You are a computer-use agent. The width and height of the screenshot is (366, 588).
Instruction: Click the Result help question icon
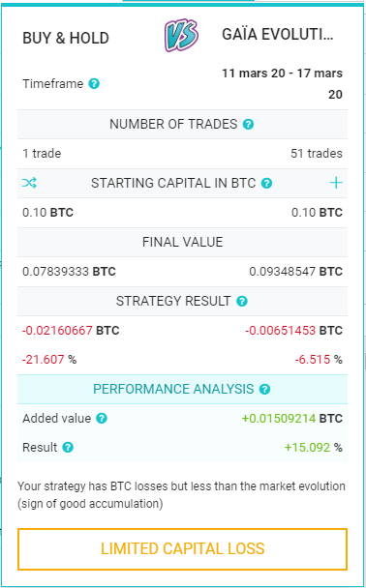pyautogui.click(x=68, y=448)
